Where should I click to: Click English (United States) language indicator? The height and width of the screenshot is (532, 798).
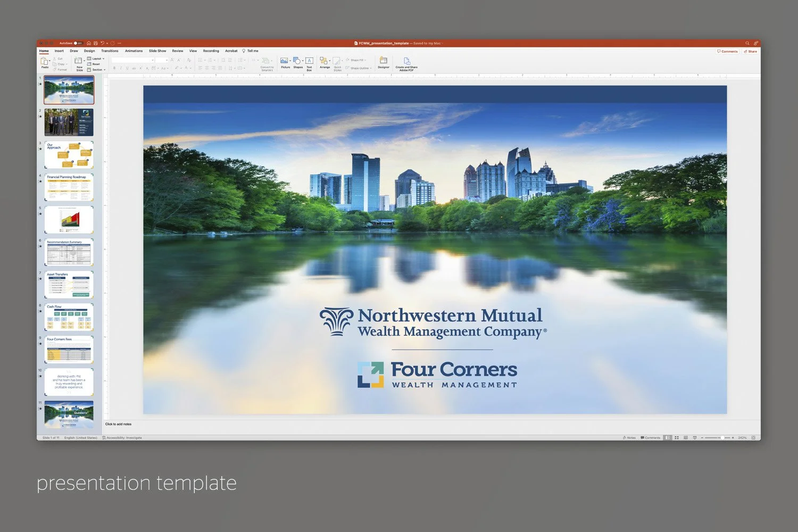coord(81,438)
